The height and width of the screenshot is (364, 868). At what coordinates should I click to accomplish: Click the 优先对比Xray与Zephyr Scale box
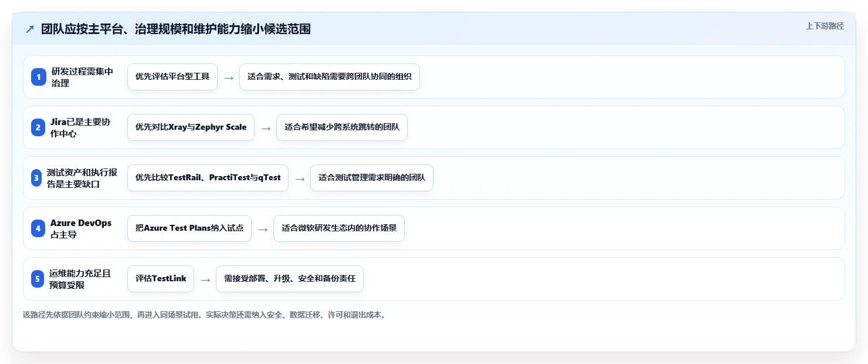pyautogui.click(x=191, y=127)
